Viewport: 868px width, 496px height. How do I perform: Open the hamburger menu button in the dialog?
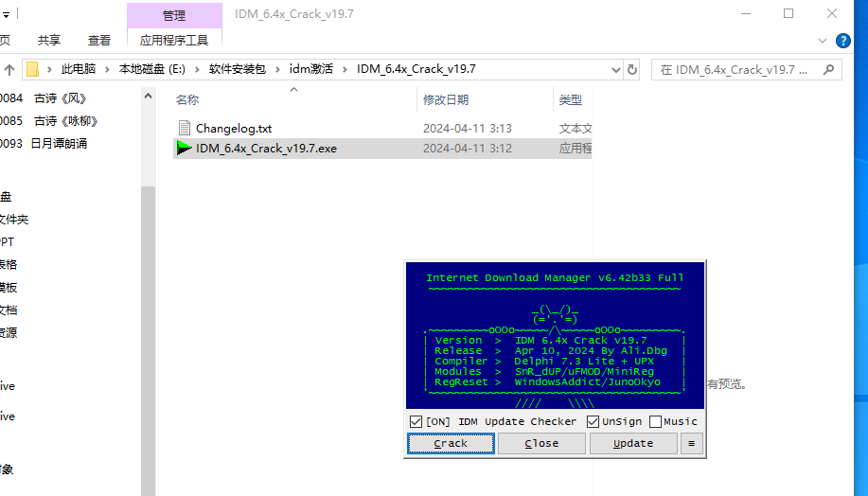691,443
